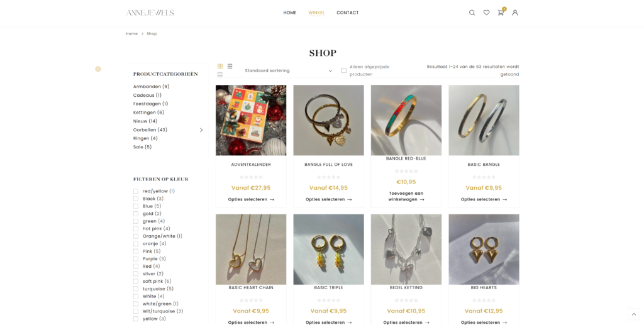Image resolution: width=644 pixels, height=325 pixels.
Task: Click the back-to-top arrow button
Action: (634, 314)
